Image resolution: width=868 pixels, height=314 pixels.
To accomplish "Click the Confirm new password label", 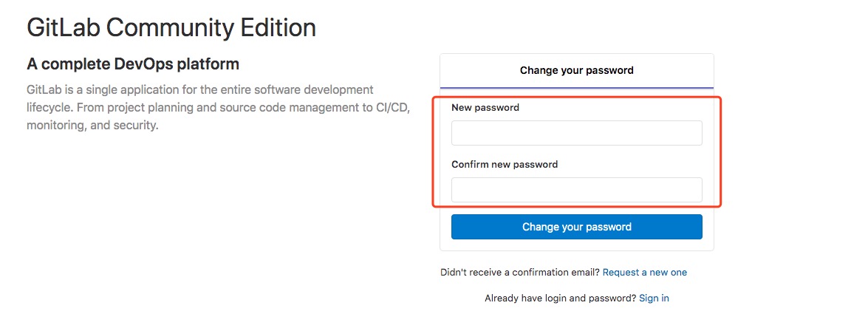I will pos(504,165).
